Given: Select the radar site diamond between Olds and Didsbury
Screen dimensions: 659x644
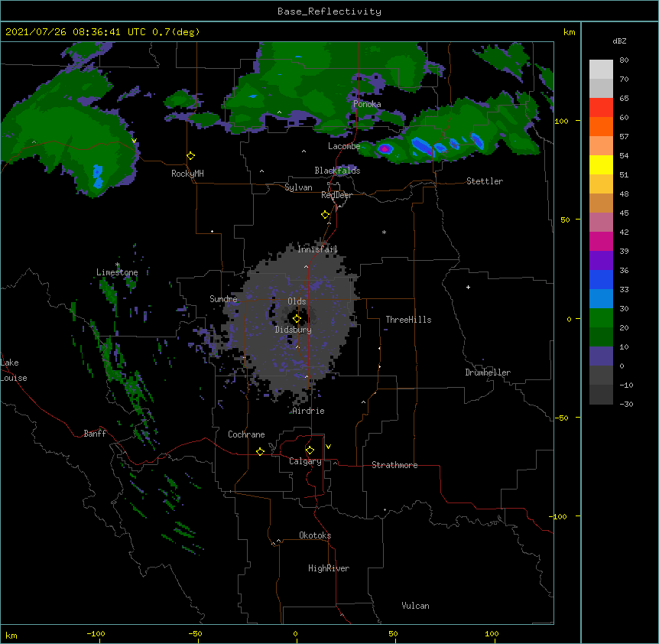Looking at the screenshot, I should coord(297,319).
